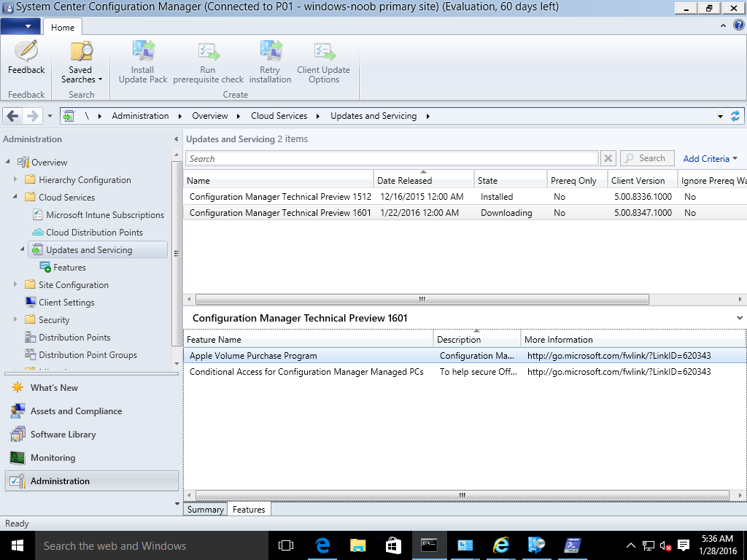Focus the Updates and Servicing search box
The width and height of the screenshot is (747, 560).
pyautogui.click(x=392, y=158)
